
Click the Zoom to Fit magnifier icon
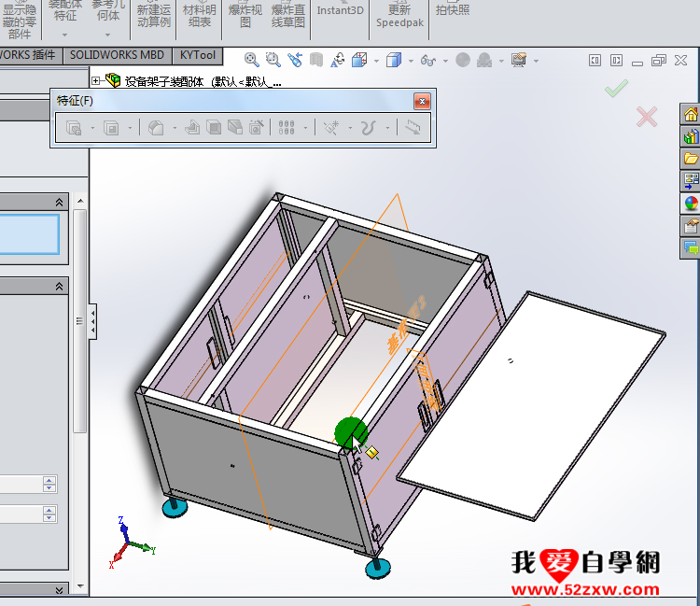[251, 60]
